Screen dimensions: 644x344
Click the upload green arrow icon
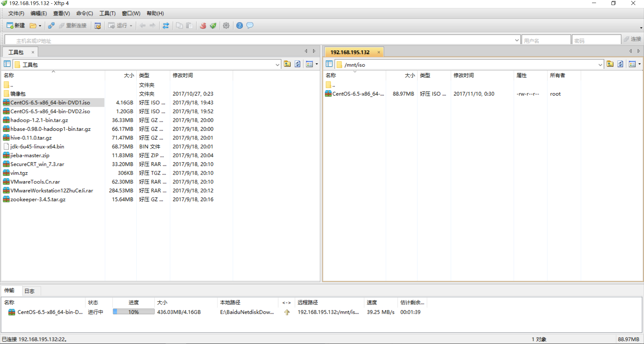(213, 25)
